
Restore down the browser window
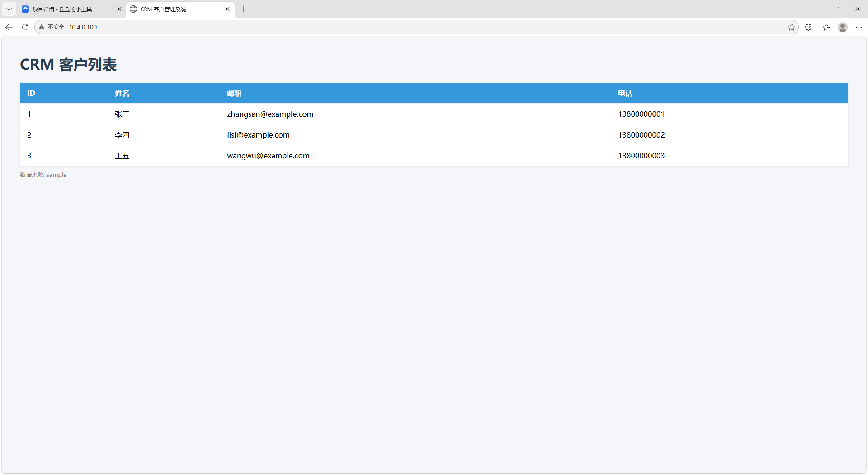click(x=837, y=9)
